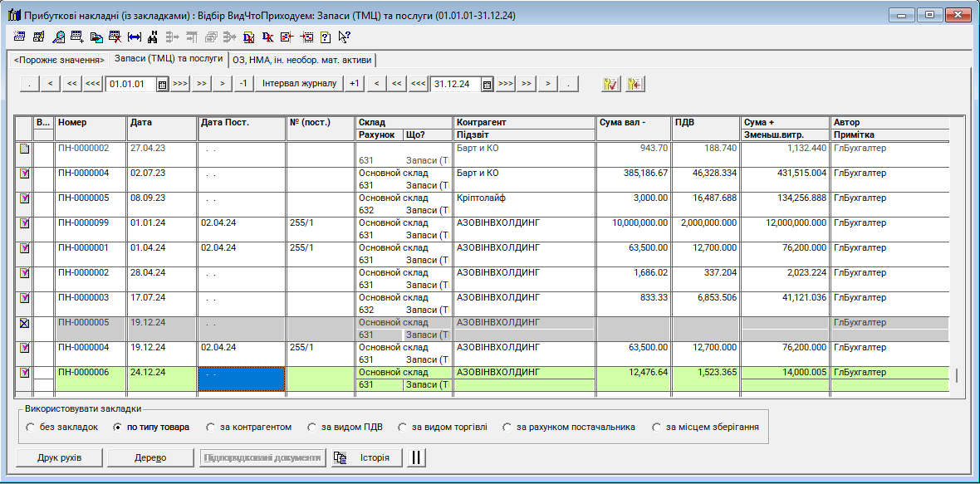This screenshot has width=980, height=484.
Task: Click the settings checkmark icon near date range
Action: click(x=611, y=84)
